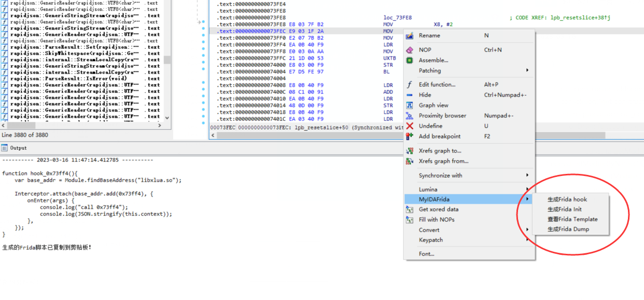
Task: Choose 生成Frida hook from submenu
Action: click(x=567, y=199)
